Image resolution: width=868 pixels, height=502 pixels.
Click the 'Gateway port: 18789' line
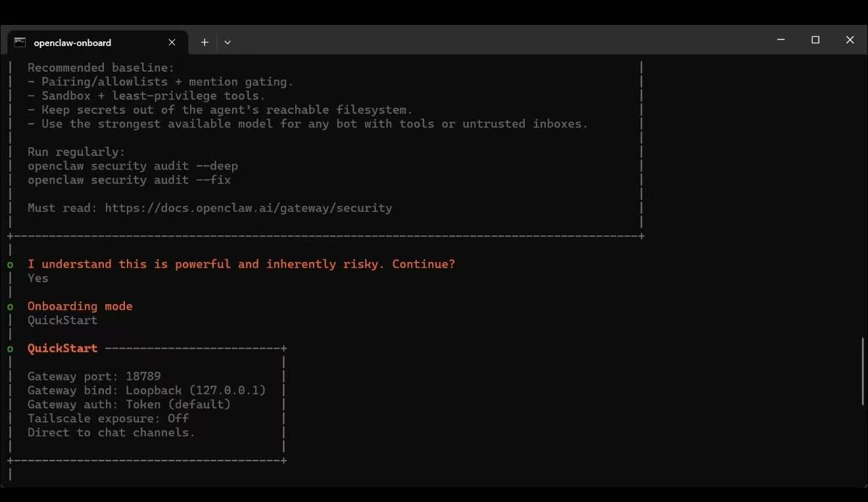(94, 377)
